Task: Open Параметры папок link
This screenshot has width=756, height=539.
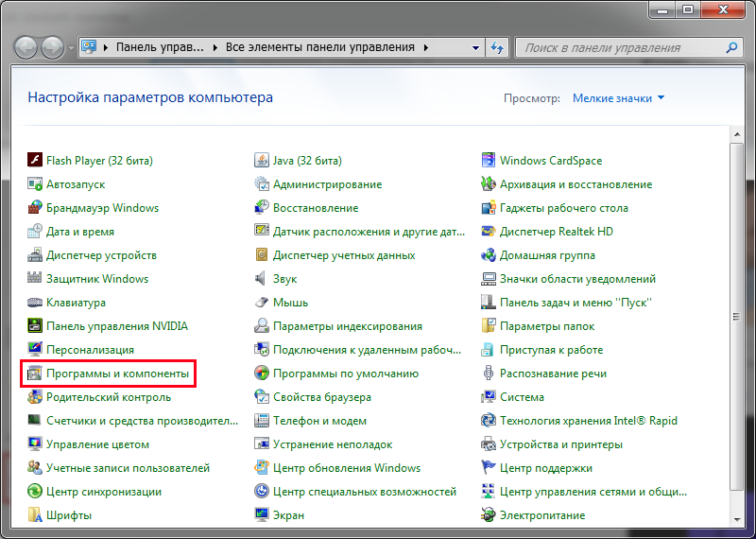Action: pos(547,326)
